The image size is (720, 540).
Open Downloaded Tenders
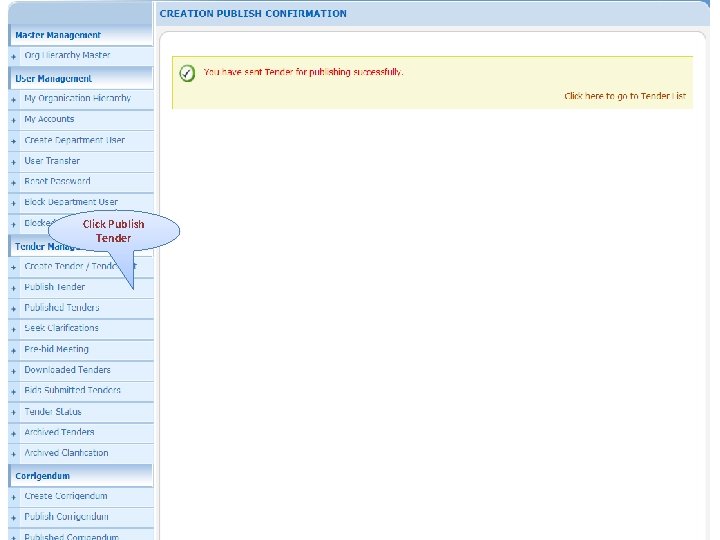click(68, 370)
